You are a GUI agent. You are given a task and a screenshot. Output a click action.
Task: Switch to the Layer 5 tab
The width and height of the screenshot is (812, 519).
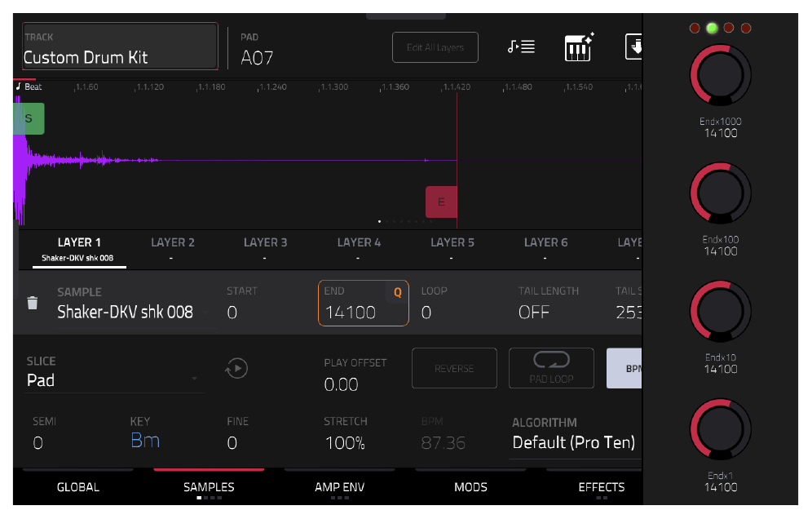(452, 250)
